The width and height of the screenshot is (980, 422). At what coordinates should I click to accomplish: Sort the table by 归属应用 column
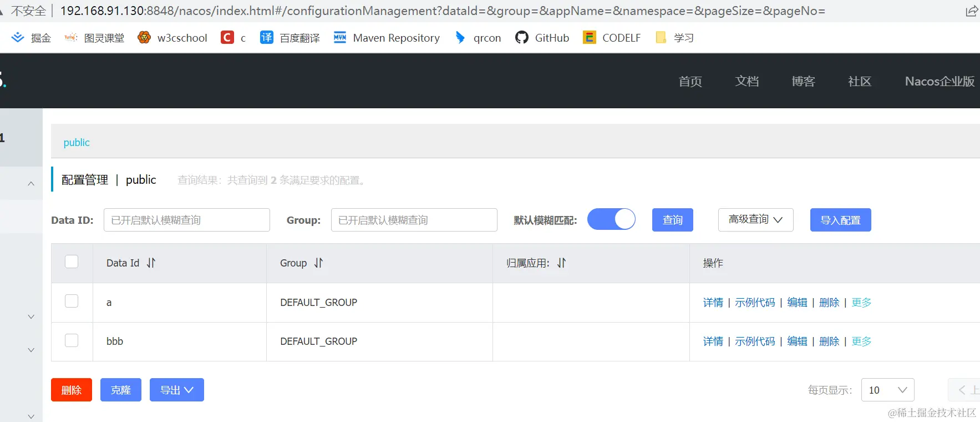561,263
